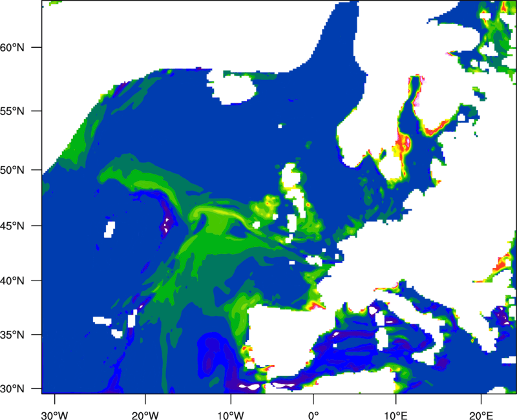Screen dimensions: 517x420
Task: Click the 60°N latitude label
Action: 12,47
